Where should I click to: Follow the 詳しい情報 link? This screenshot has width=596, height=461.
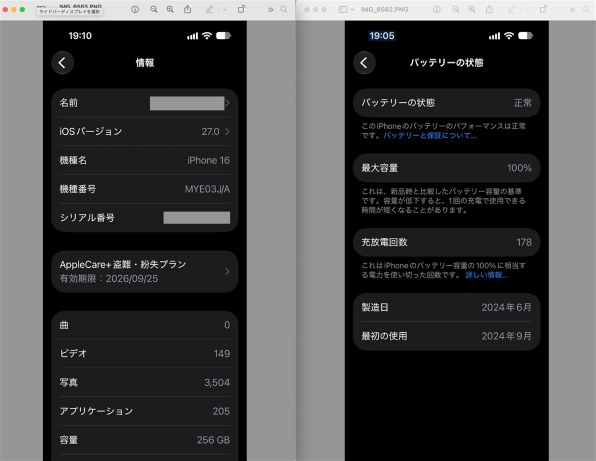pos(487,275)
